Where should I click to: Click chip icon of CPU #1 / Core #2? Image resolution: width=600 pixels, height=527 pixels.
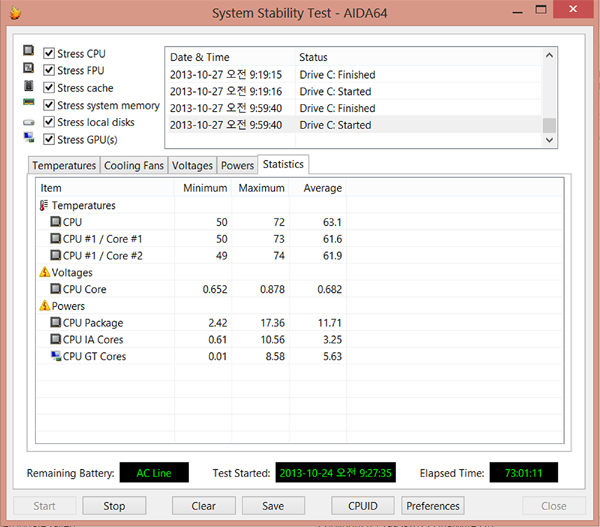coord(55,255)
